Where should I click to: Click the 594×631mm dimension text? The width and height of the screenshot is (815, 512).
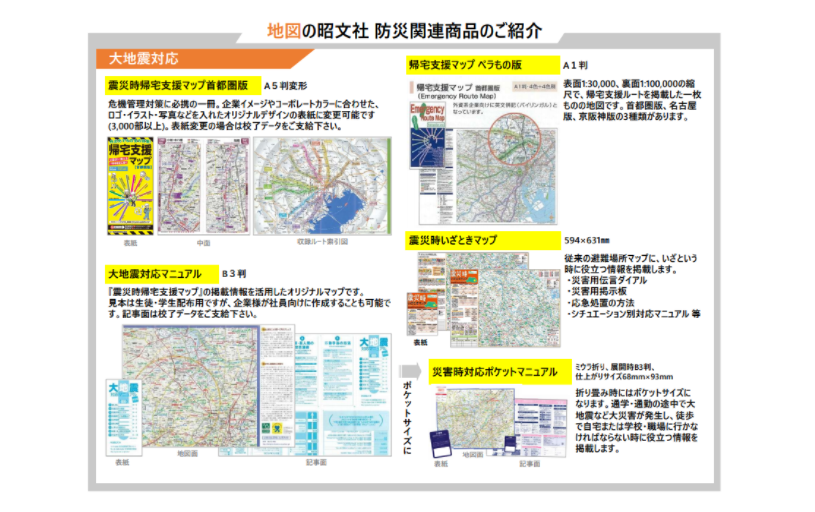tap(587, 241)
